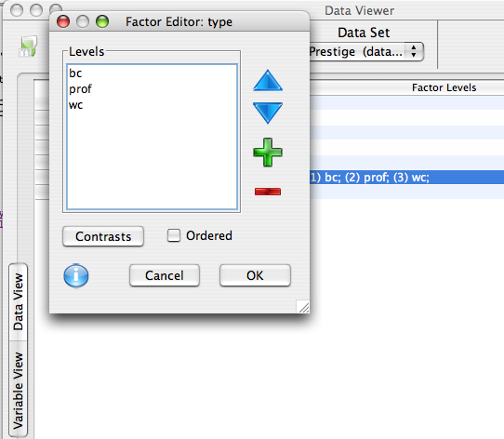This screenshot has height=439, width=504.
Task: Open help via blue info icon
Action: [x=76, y=275]
